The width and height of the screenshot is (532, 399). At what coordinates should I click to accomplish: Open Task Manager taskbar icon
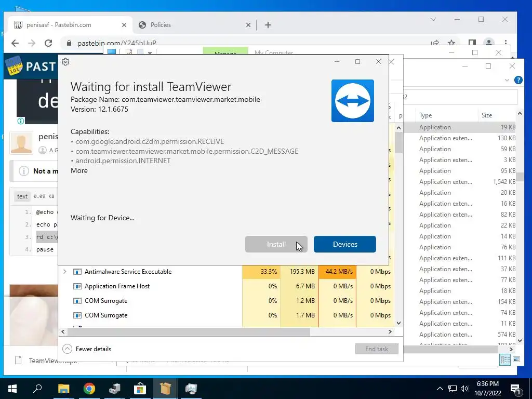[x=191, y=389]
